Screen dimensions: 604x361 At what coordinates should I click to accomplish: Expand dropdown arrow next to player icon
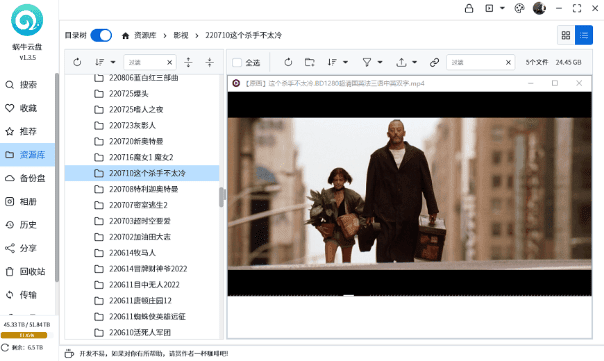502,8
